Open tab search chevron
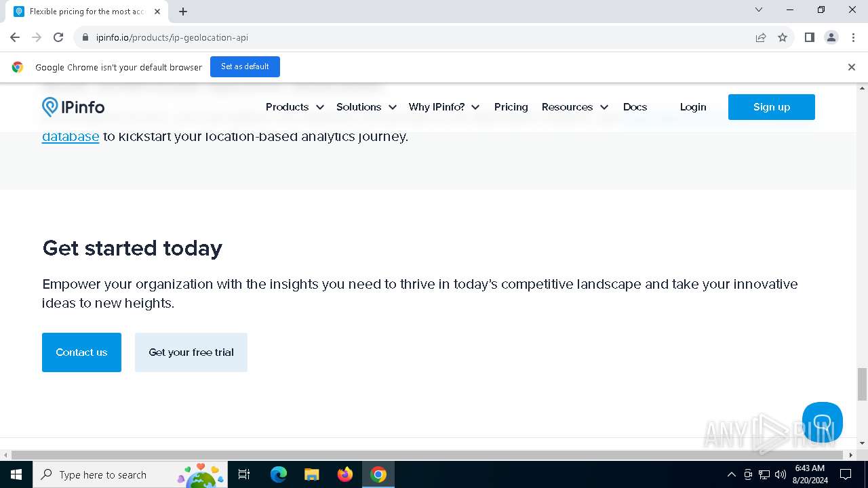This screenshot has width=868, height=488. click(x=759, y=9)
